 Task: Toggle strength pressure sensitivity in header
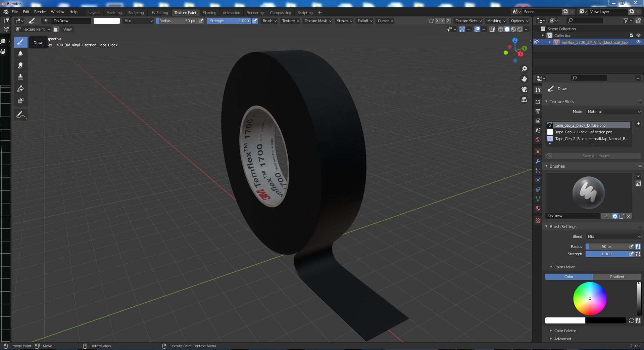pyautogui.click(x=255, y=21)
